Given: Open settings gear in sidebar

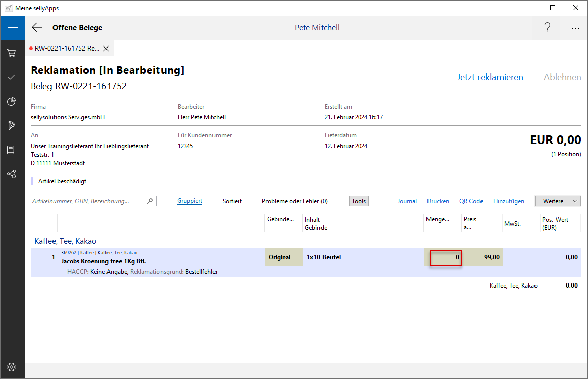Looking at the screenshot, I should (12, 367).
